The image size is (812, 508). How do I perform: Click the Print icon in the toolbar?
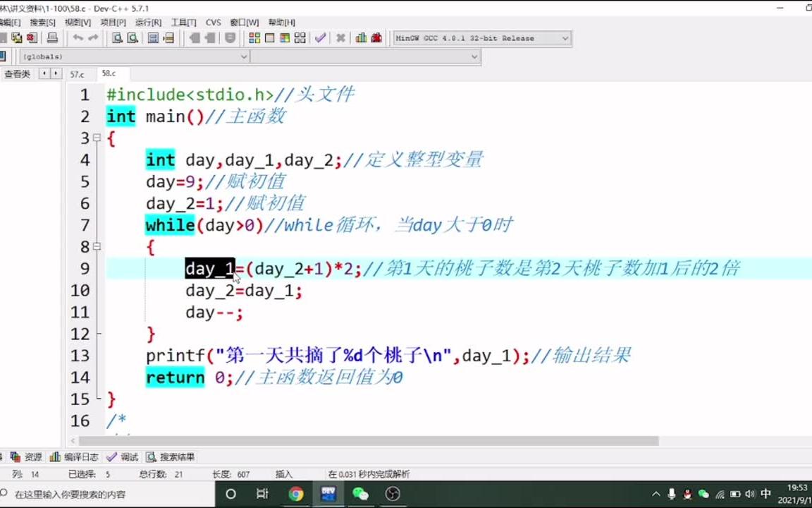tap(52, 39)
